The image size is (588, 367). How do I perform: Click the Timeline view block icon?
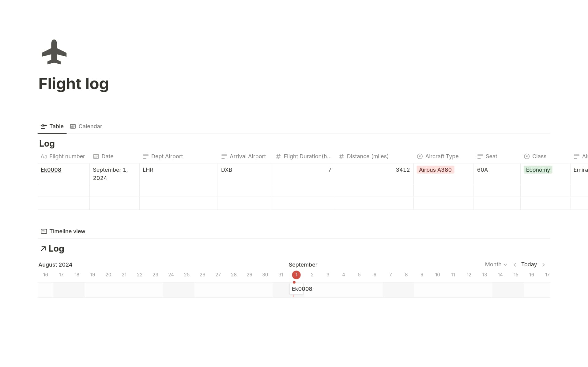pyautogui.click(x=44, y=231)
